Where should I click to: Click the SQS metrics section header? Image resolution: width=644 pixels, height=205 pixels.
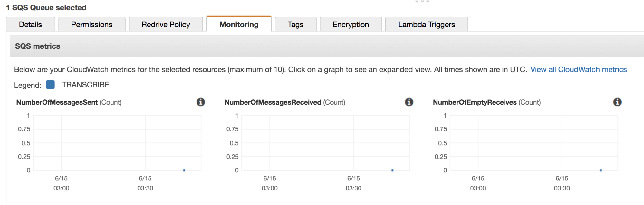click(x=38, y=46)
